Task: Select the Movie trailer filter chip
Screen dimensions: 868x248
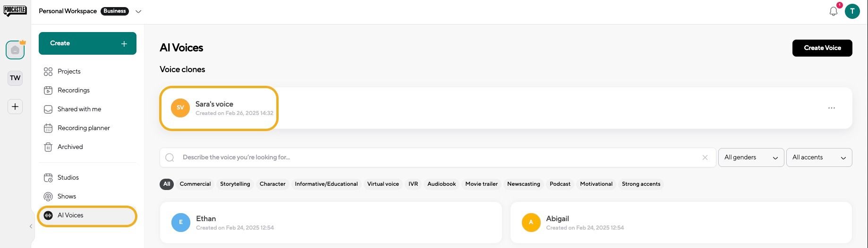Action: tap(481, 184)
